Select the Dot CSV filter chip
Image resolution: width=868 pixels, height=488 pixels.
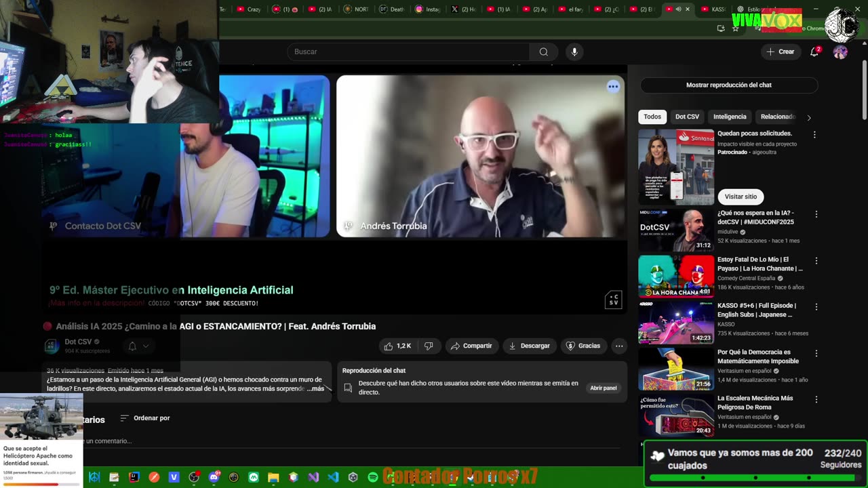click(x=687, y=117)
